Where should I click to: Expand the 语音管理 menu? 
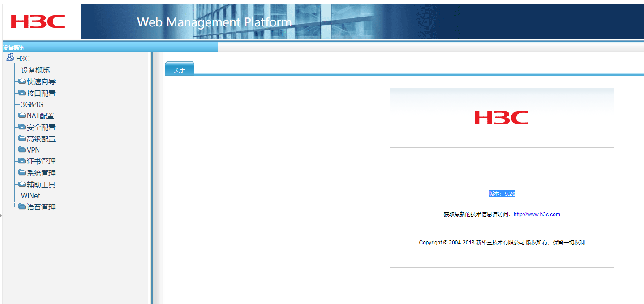(x=41, y=207)
